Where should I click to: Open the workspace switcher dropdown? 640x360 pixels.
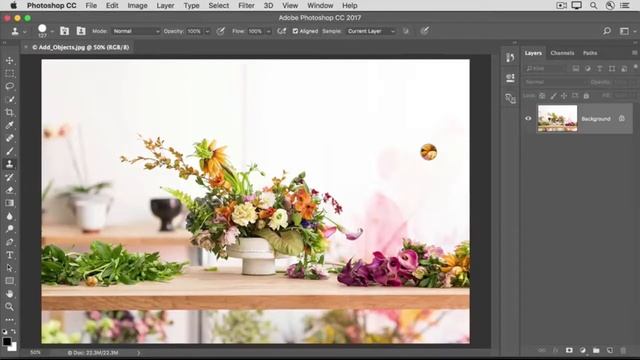click(x=627, y=31)
